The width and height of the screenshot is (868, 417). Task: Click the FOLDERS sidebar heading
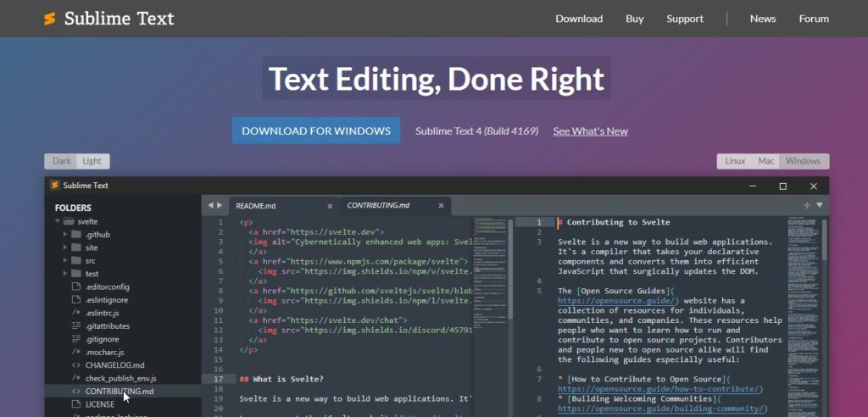(x=73, y=208)
